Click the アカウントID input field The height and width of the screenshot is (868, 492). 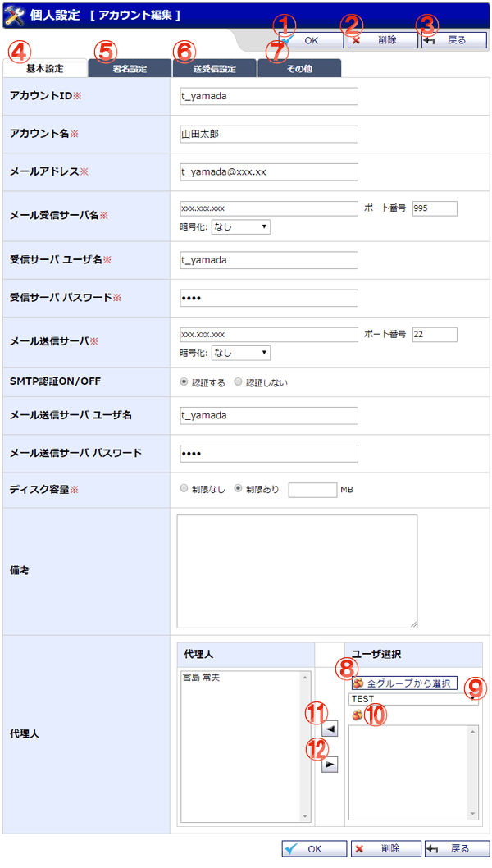(x=269, y=96)
